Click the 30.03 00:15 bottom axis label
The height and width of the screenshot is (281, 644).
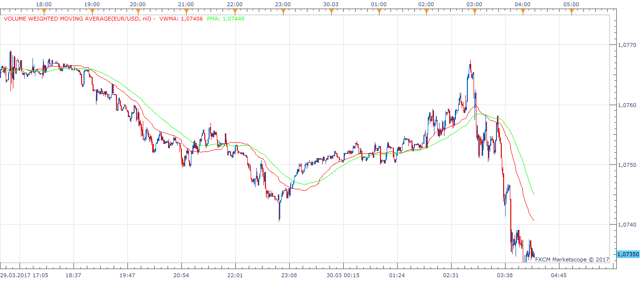tap(343, 276)
